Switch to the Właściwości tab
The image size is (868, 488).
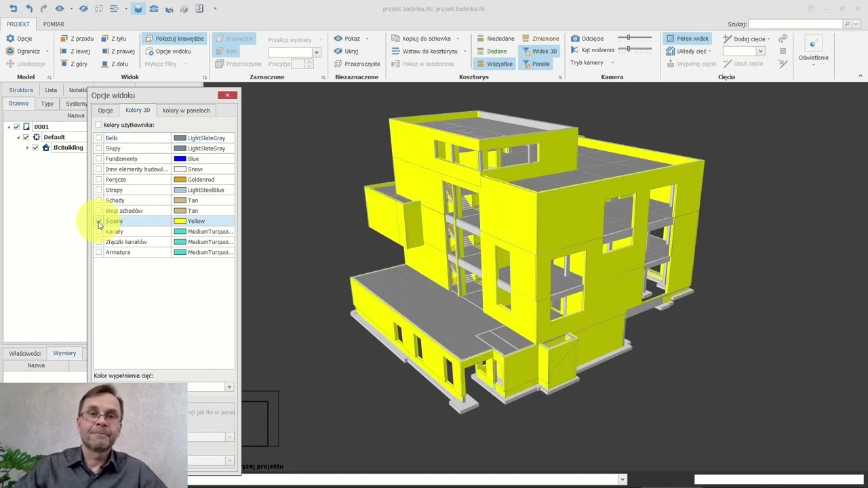coord(25,353)
